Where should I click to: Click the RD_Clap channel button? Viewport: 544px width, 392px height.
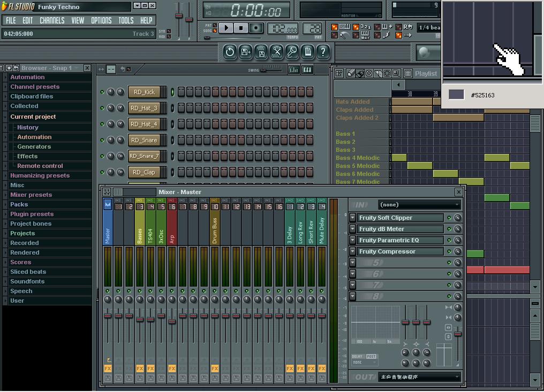pos(145,172)
